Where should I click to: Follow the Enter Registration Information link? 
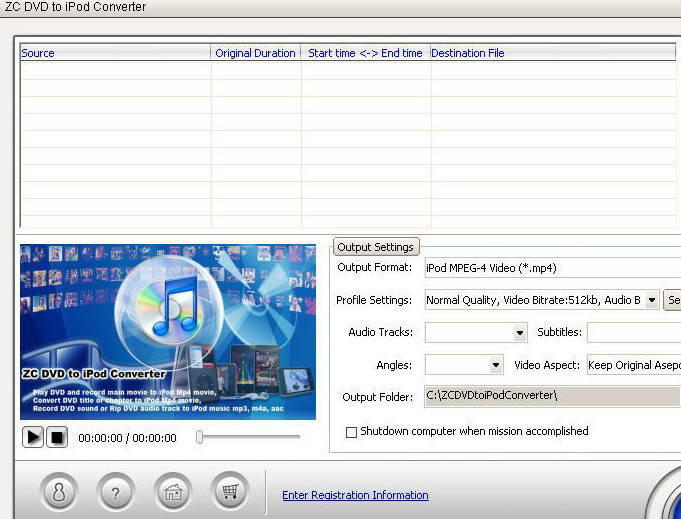355,495
